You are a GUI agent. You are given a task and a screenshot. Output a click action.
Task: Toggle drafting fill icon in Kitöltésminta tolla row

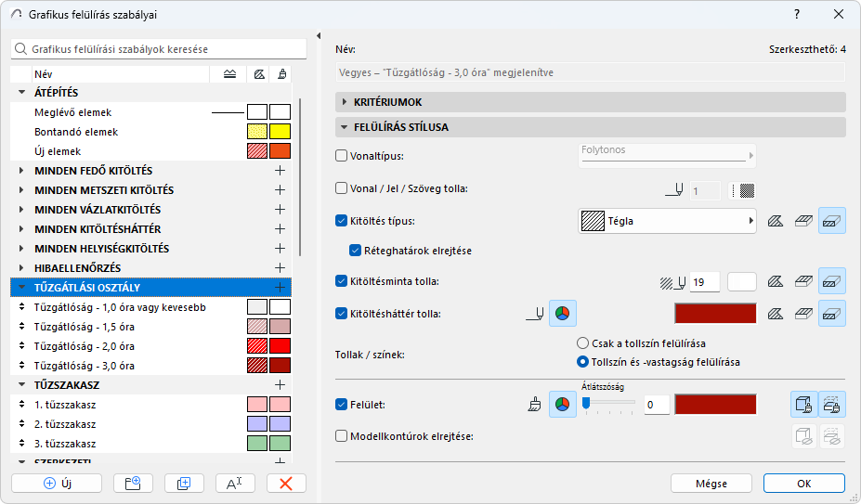tap(776, 281)
